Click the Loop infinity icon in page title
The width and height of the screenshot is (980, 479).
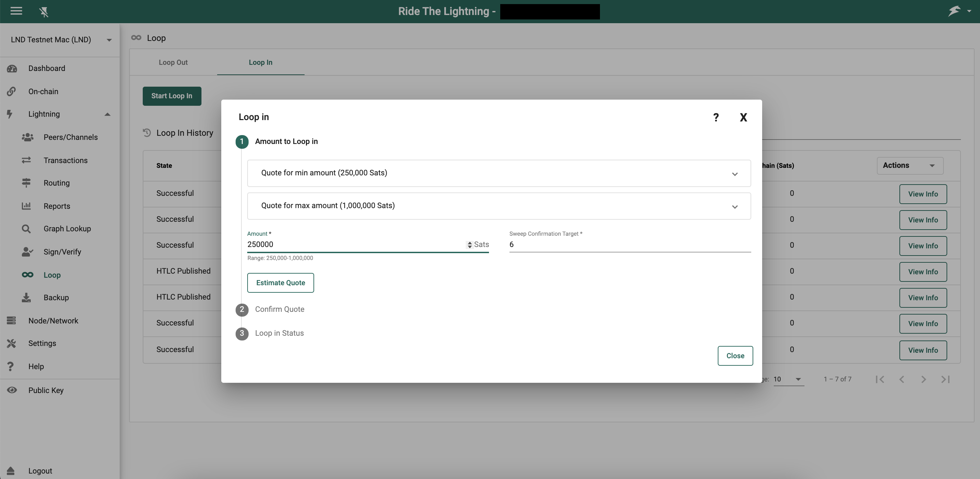pos(136,38)
